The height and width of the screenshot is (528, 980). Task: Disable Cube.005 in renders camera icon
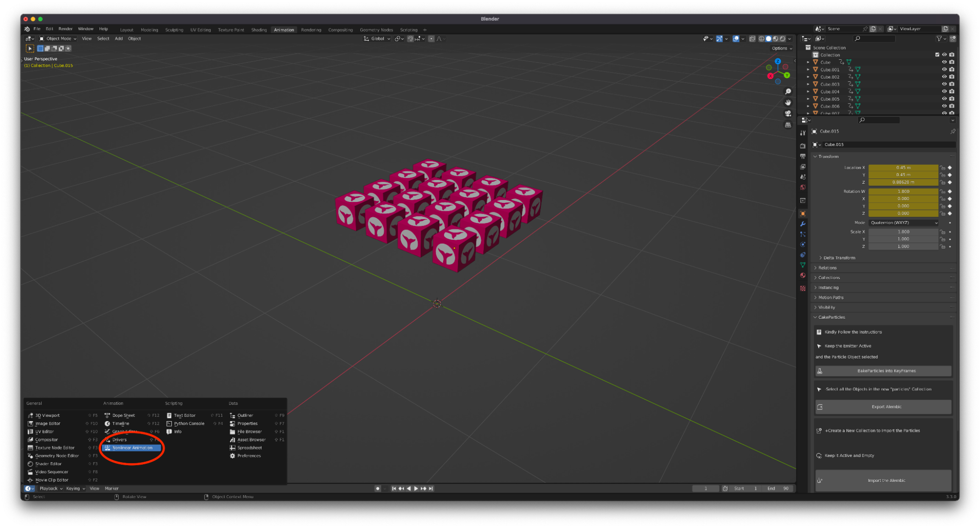coord(952,99)
